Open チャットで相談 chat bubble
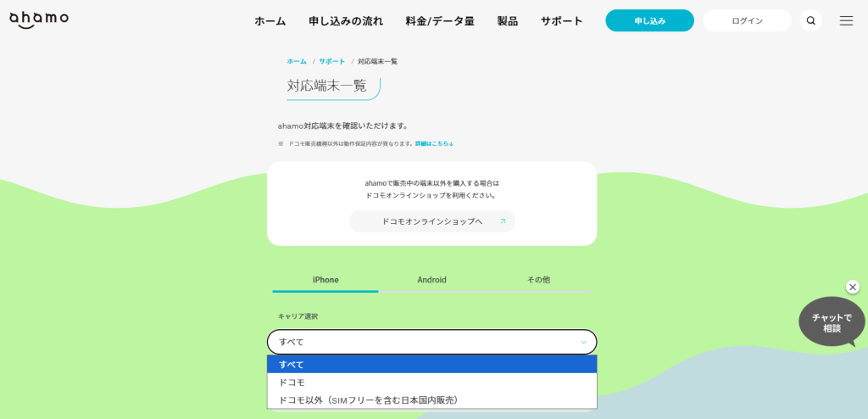 pyautogui.click(x=832, y=322)
